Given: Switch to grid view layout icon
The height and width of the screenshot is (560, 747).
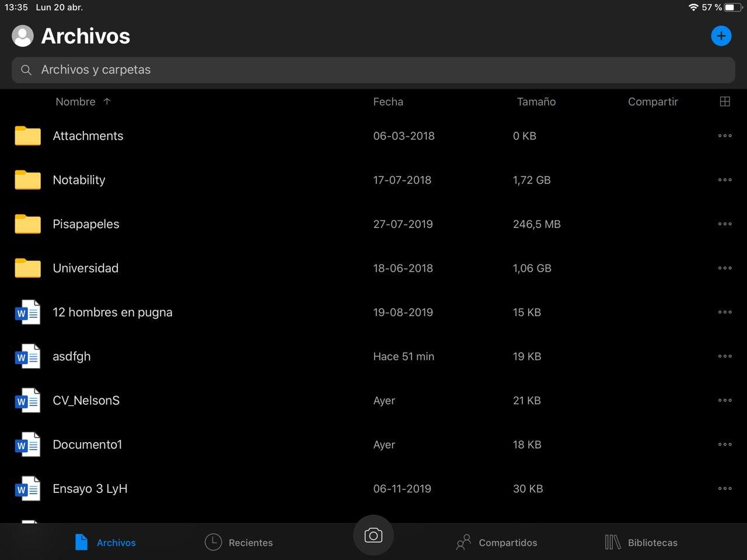Looking at the screenshot, I should [x=725, y=101].
